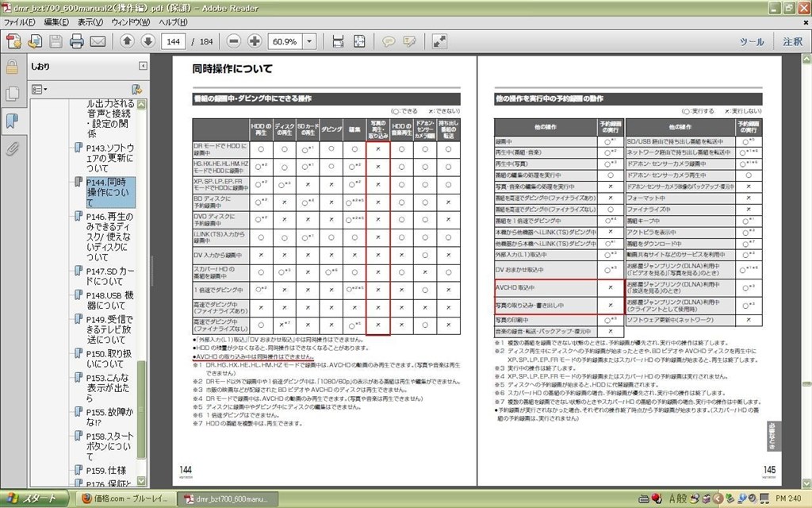This screenshot has width=812, height=508.
Task: Select bookmark P147.SD カードについて
Action: point(110,276)
